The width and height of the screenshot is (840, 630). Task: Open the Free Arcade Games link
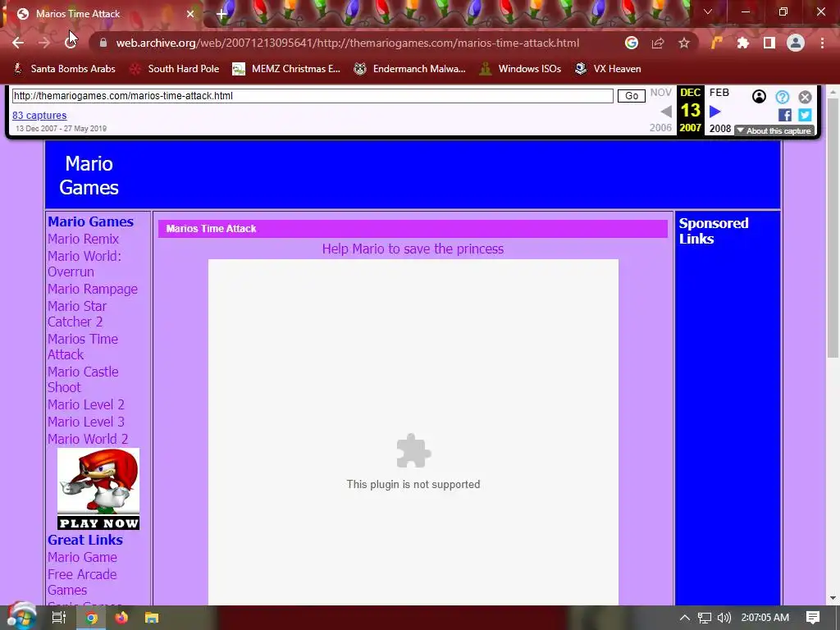pyautogui.click(x=82, y=582)
